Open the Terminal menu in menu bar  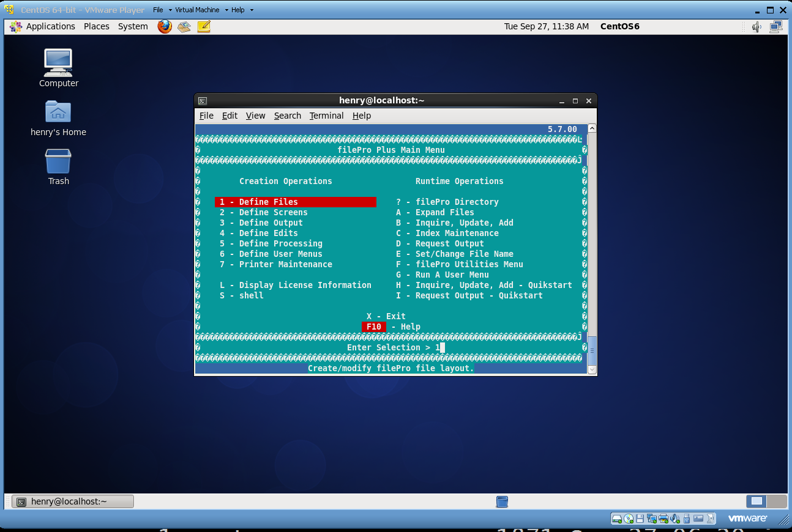(327, 116)
